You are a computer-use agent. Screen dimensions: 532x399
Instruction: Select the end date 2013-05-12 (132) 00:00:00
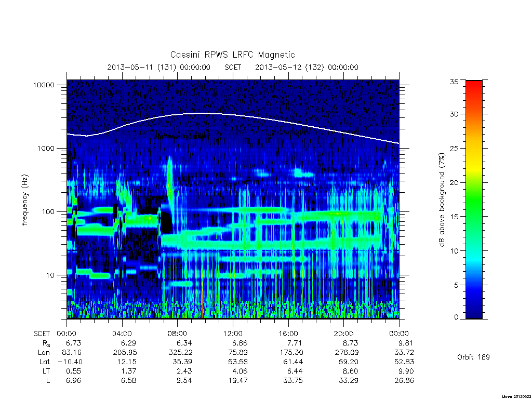click(307, 67)
